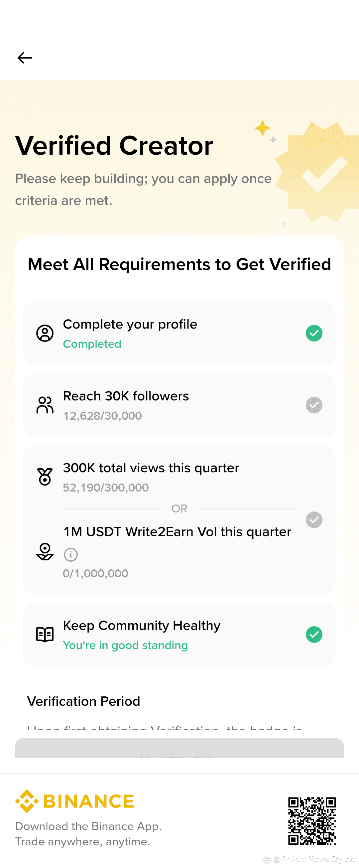The height and width of the screenshot is (868, 359).
Task: Select 300K total views this quarter
Action: pos(151,468)
